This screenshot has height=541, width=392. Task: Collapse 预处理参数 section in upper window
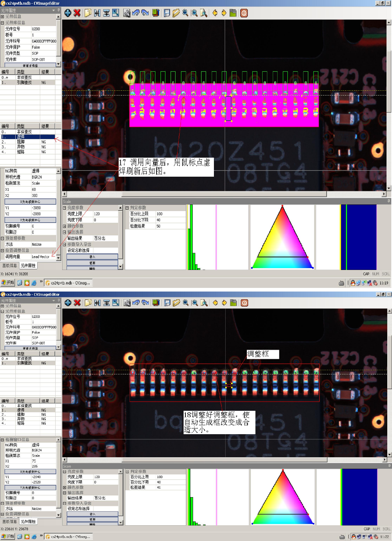point(2,238)
